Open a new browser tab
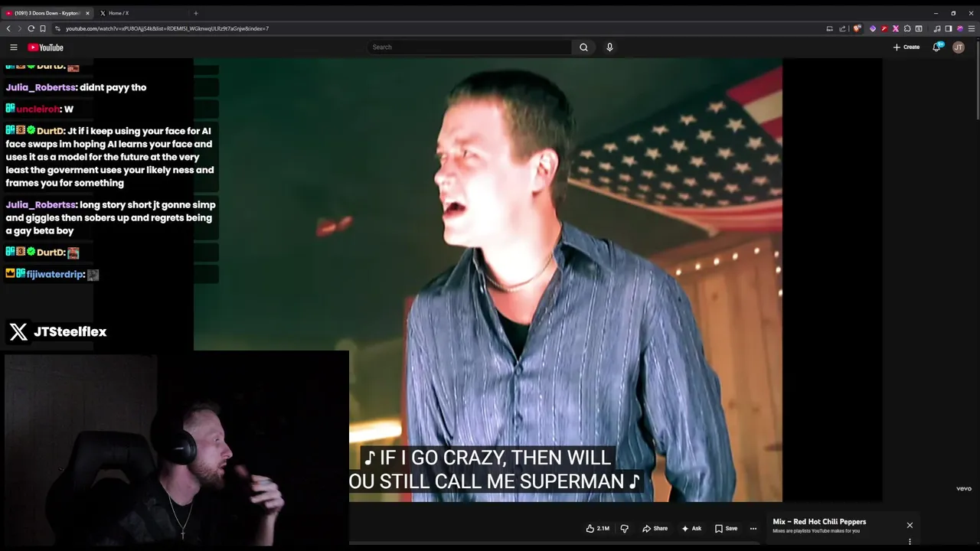Screen dimensions: 980x551 [x=195, y=13]
